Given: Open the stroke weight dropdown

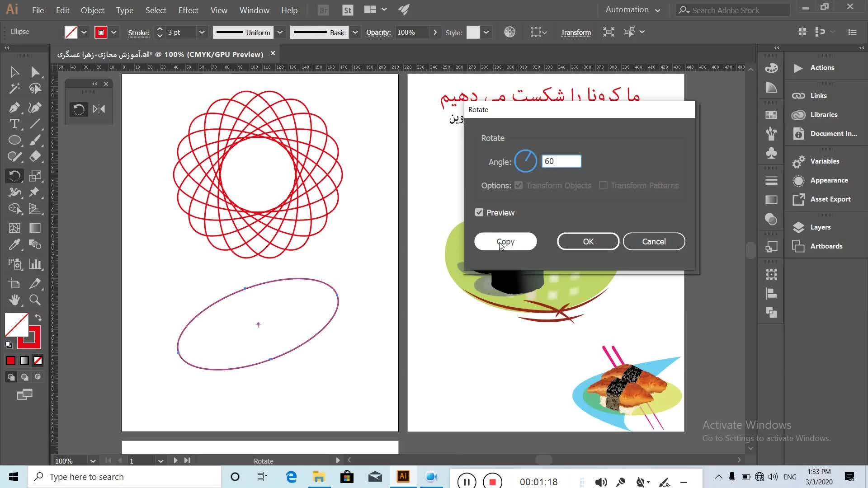Looking at the screenshot, I should (202, 32).
